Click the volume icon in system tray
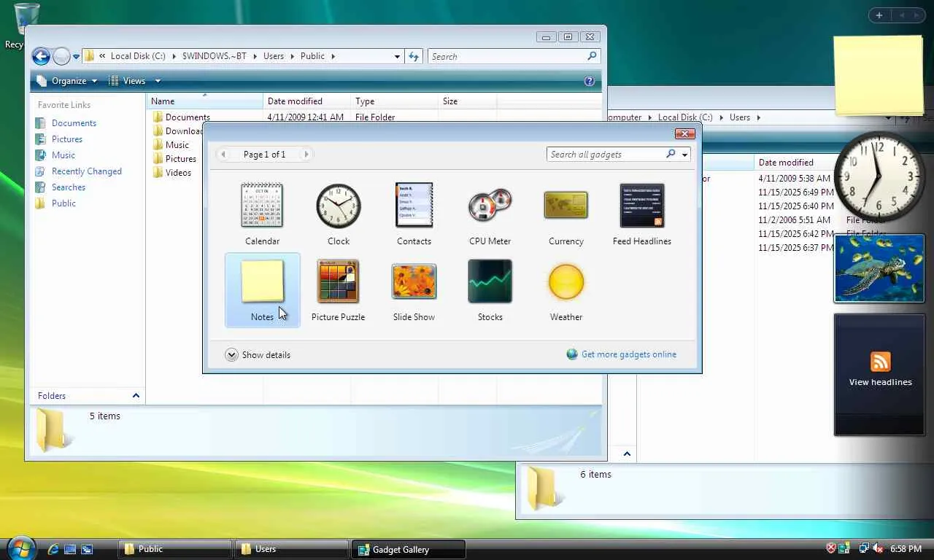934x560 pixels. [x=878, y=548]
